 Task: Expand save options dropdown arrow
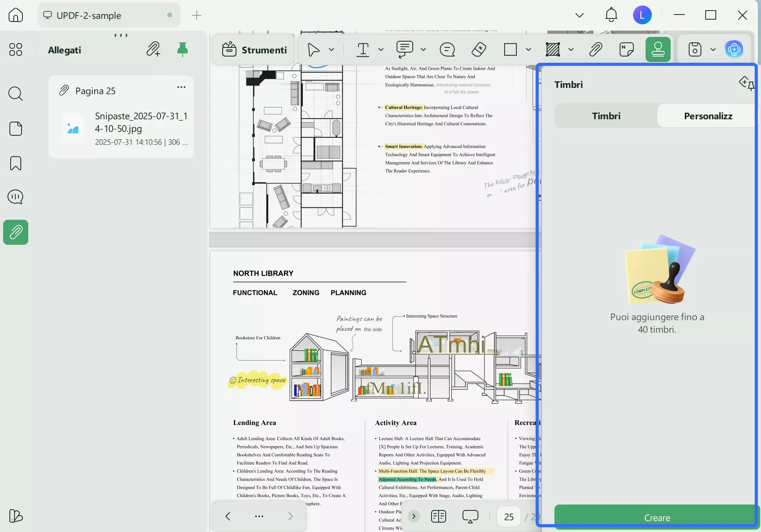[713, 50]
